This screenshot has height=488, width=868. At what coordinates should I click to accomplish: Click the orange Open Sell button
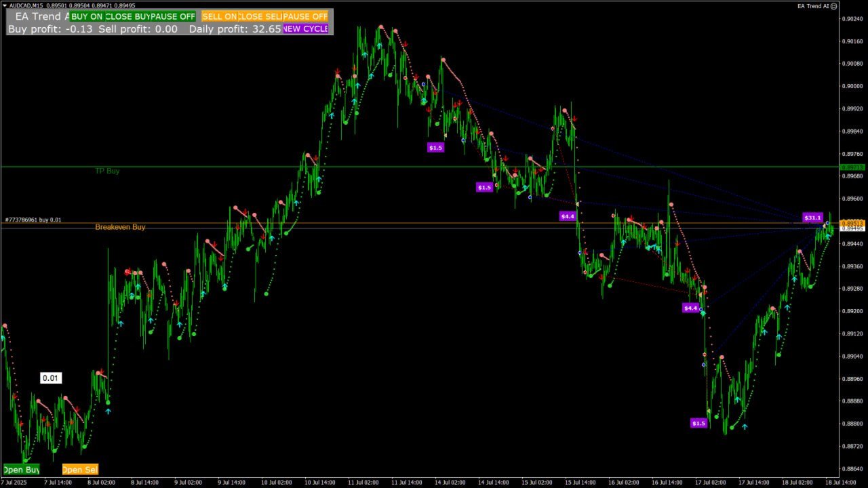[80, 469]
